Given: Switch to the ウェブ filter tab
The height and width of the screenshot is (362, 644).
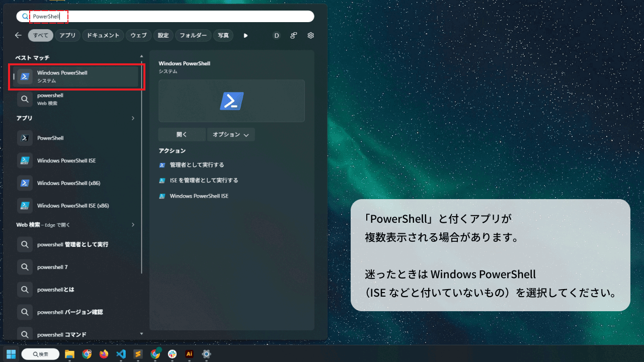Looking at the screenshot, I should click(138, 35).
